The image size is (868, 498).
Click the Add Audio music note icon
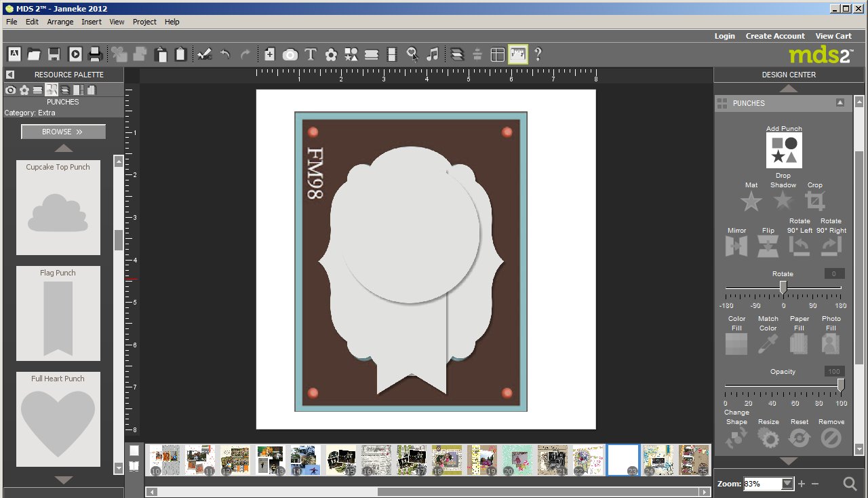433,54
